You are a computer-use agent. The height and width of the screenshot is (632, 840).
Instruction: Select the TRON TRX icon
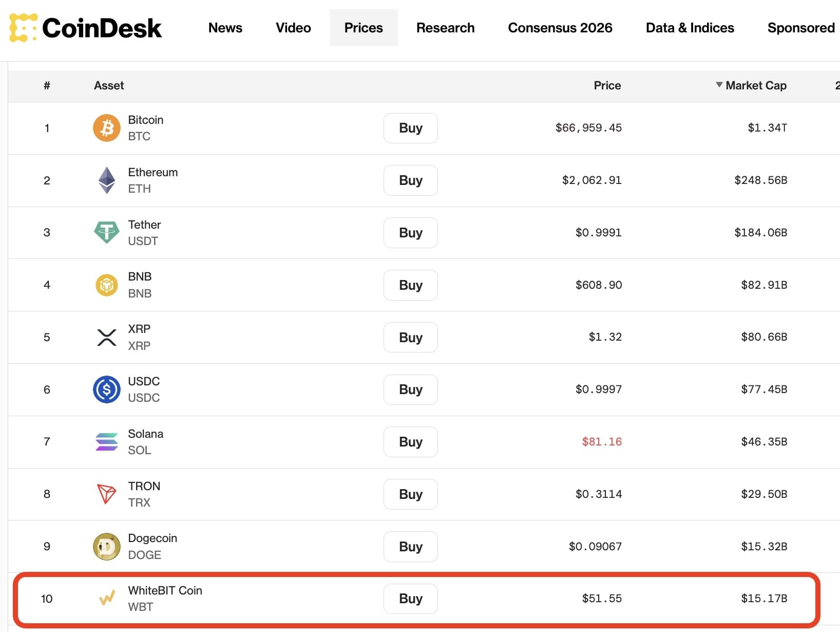106,494
